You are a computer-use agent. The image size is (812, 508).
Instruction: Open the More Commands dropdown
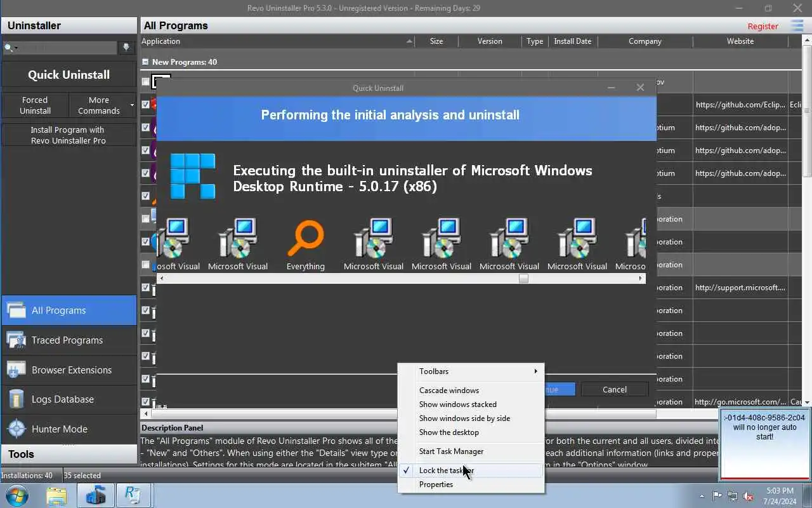pyautogui.click(x=102, y=105)
